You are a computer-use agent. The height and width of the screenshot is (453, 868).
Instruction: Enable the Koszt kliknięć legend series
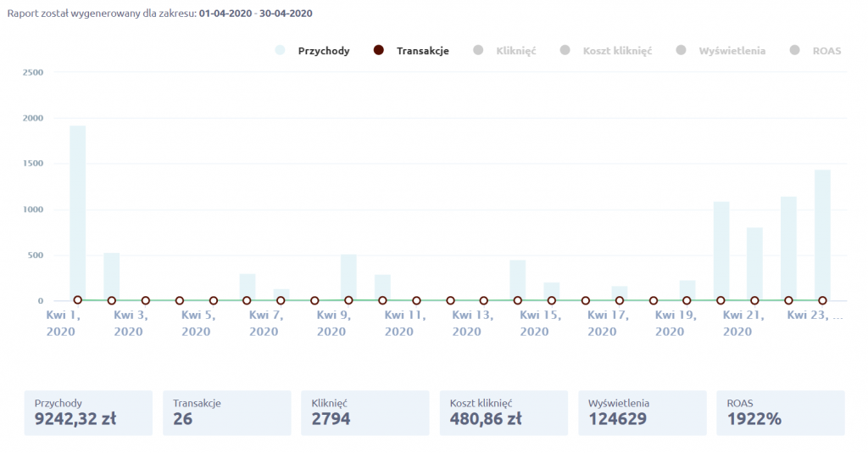click(x=616, y=51)
